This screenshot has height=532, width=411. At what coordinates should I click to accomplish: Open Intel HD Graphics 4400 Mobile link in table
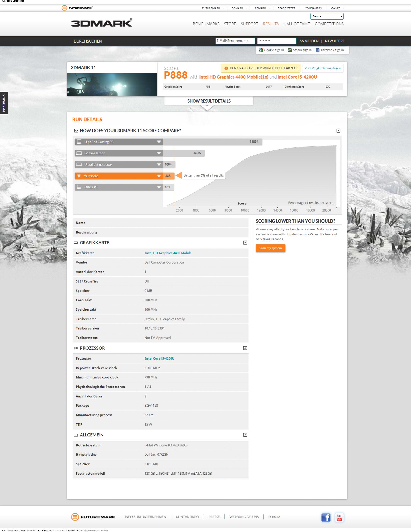click(x=168, y=253)
